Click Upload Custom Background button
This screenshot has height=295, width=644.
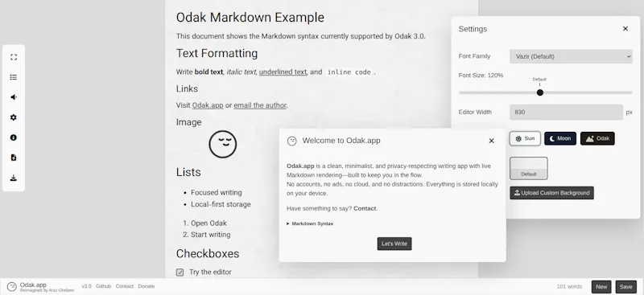click(x=551, y=193)
